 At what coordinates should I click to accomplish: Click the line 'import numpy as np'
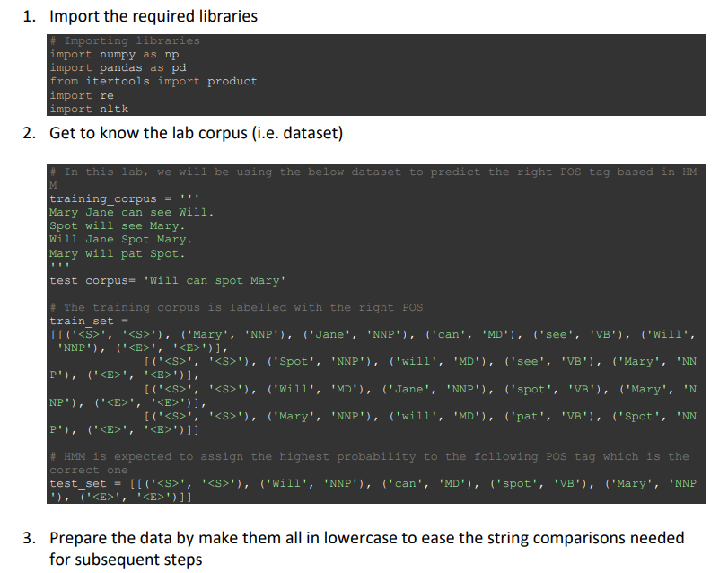[x=114, y=54]
